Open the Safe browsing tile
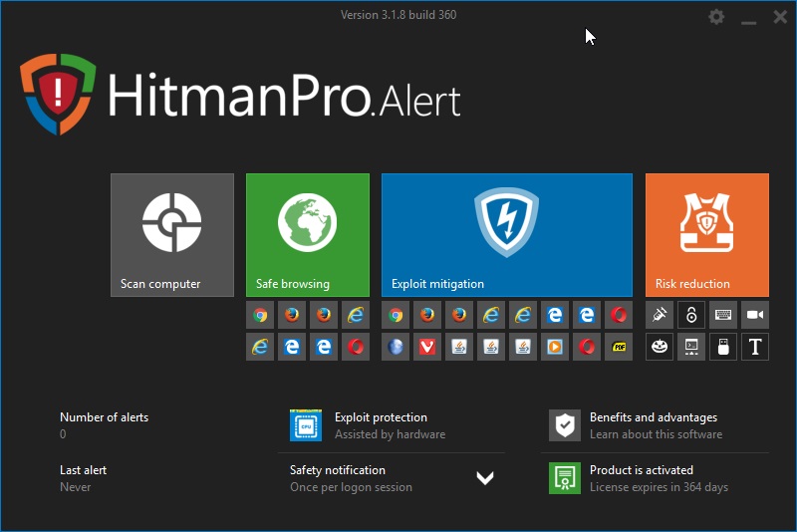Viewport: 797px width, 532px height. [x=308, y=235]
